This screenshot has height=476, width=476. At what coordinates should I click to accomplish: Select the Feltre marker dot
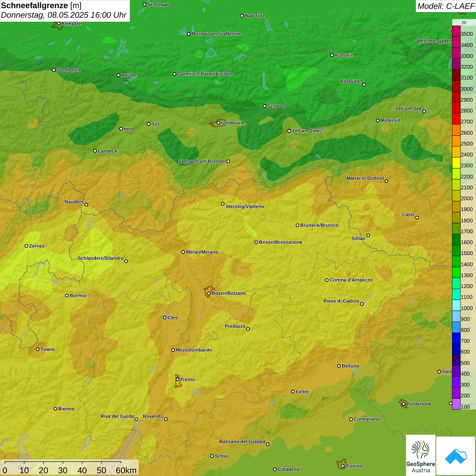coord(293,392)
